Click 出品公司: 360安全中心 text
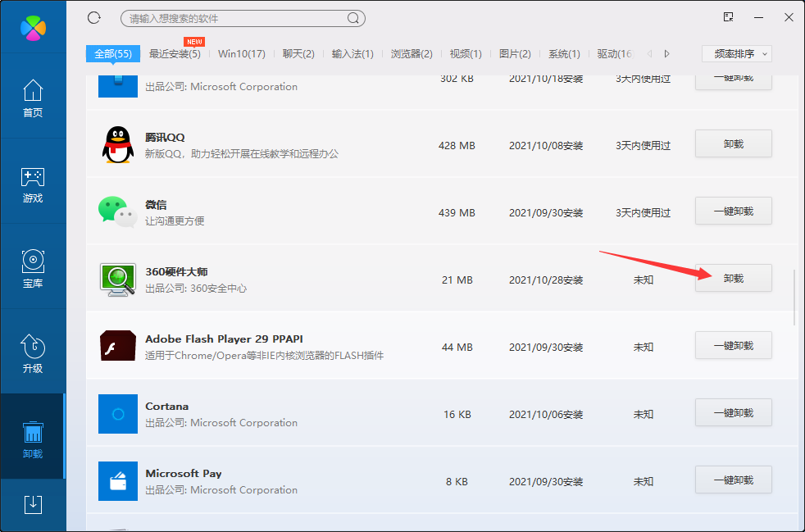 pyautogui.click(x=196, y=289)
